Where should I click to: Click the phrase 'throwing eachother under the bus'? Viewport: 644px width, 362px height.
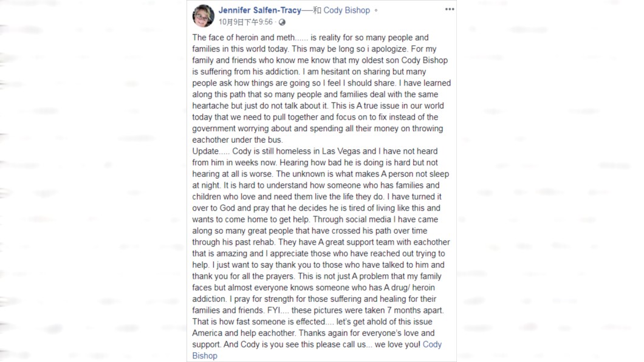tap(318, 134)
